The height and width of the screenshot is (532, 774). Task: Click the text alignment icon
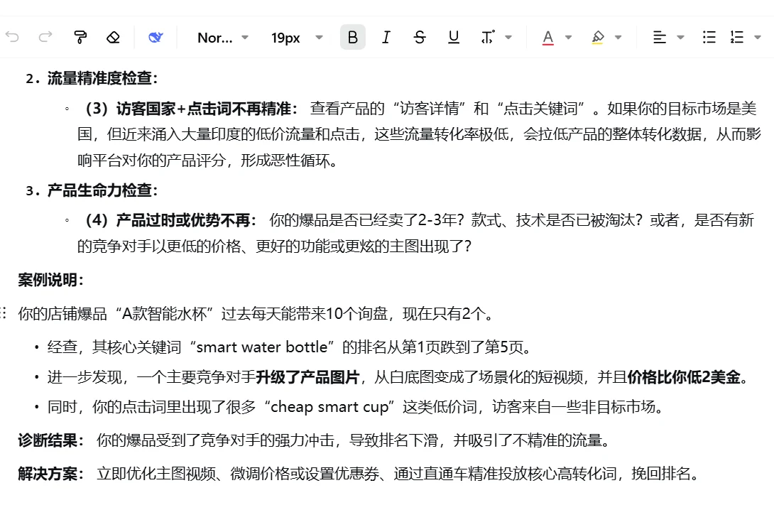pos(660,37)
